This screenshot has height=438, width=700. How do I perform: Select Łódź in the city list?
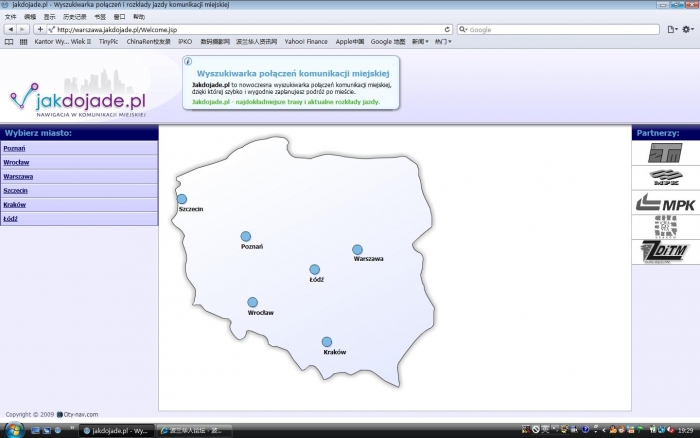10,219
